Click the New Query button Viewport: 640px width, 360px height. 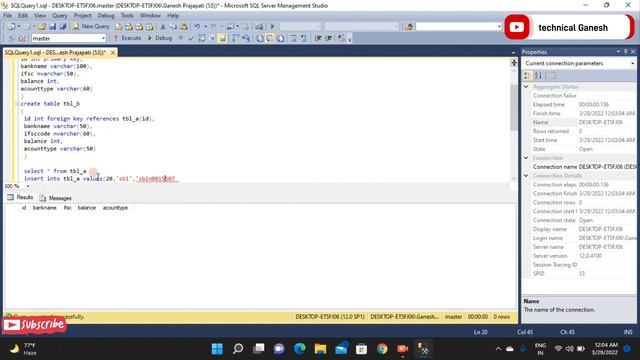91,27
